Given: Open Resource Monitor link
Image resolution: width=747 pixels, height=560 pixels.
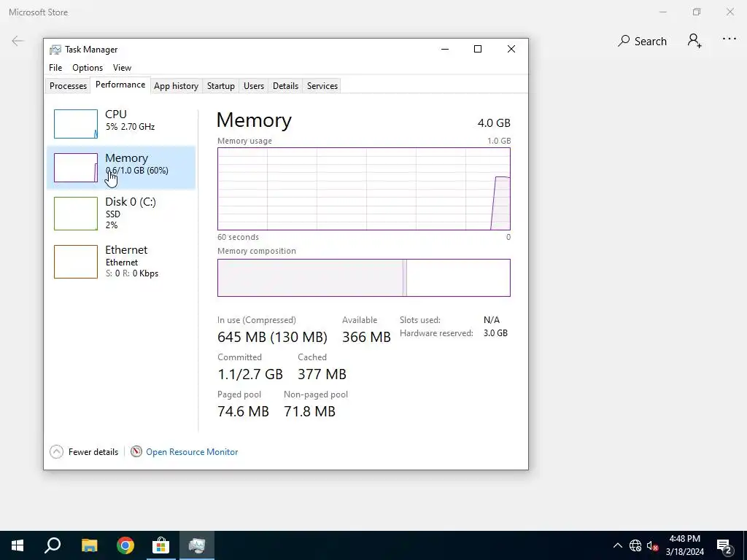Looking at the screenshot, I should 192,452.
